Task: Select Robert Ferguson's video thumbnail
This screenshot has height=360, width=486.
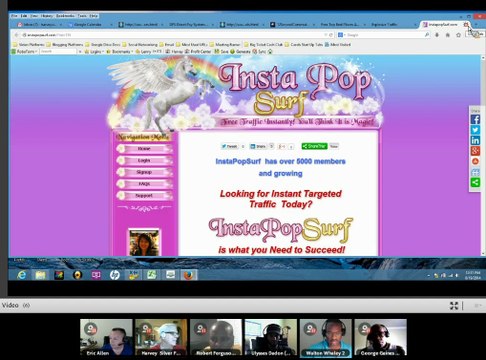Action: pos(216,338)
